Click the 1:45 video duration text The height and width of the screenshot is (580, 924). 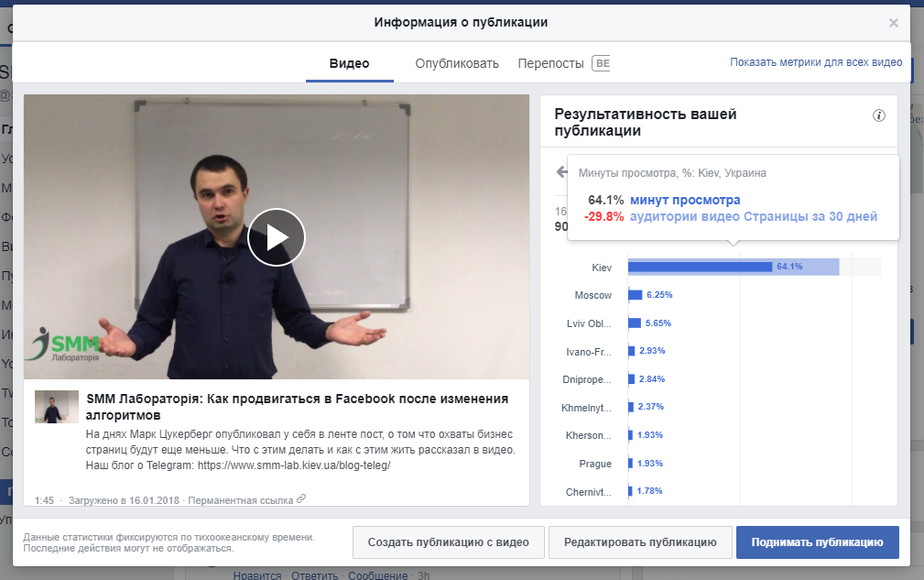(x=44, y=500)
